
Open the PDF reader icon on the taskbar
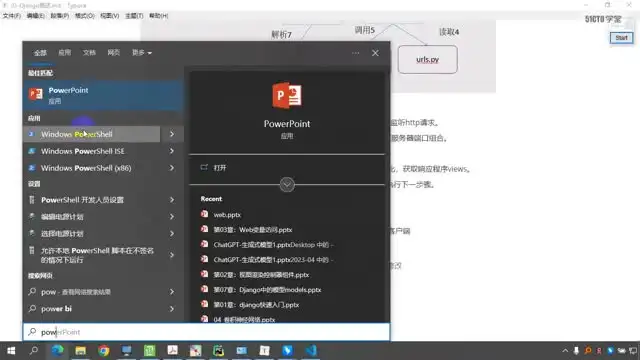point(172,351)
